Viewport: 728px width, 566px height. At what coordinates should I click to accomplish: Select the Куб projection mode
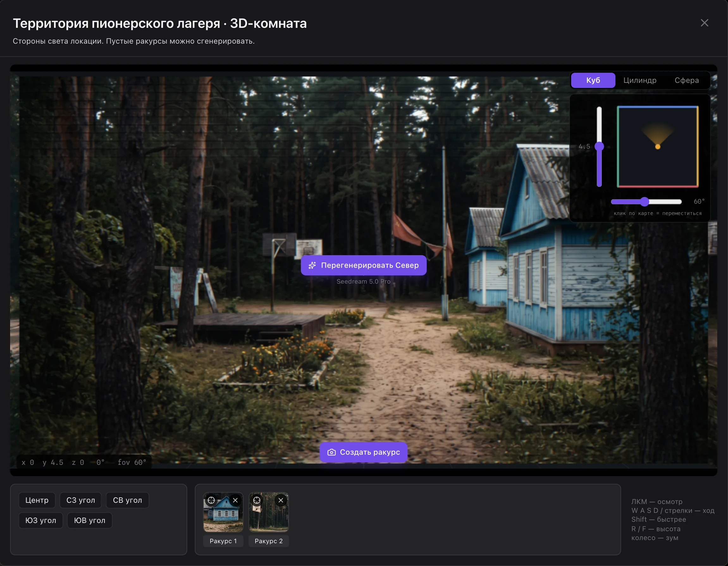(x=593, y=80)
